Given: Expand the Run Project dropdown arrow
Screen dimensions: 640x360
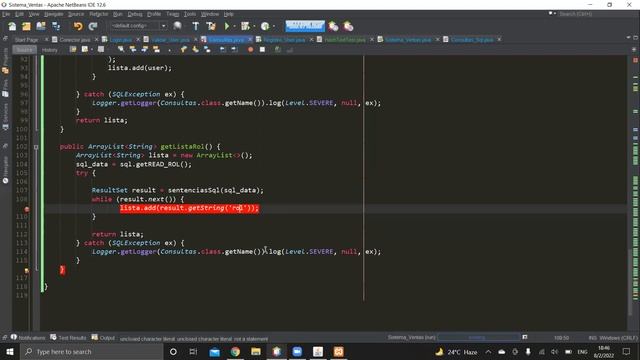Looking at the screenshot, I should (234, 26).
